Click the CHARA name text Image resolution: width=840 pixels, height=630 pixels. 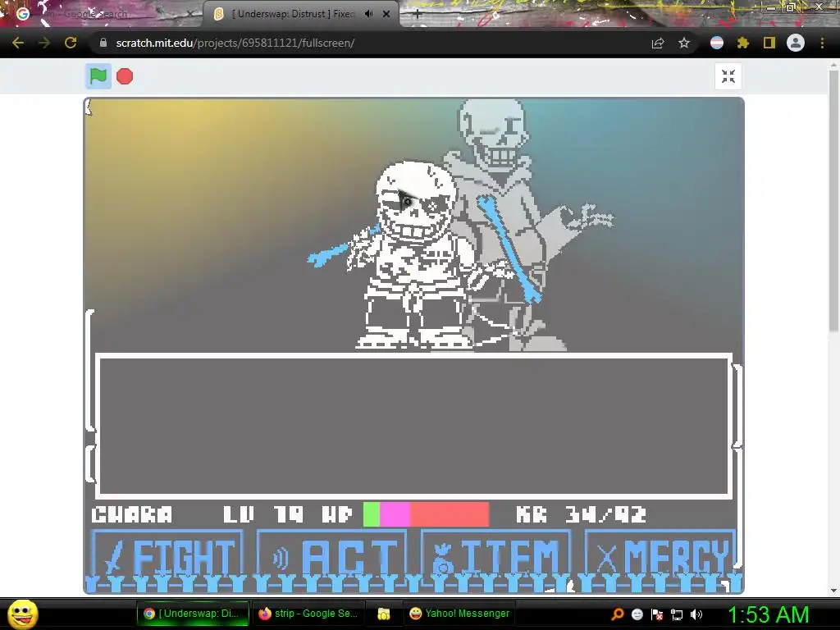(132, 515)
